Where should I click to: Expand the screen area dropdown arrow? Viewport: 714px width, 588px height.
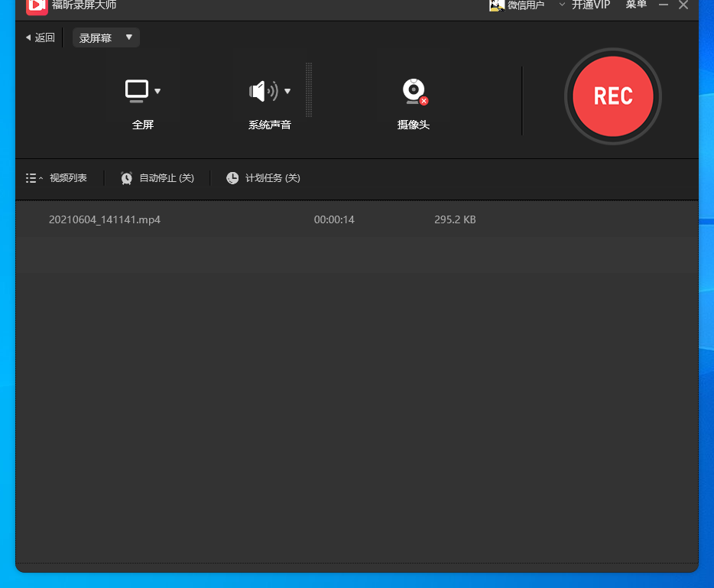click(157, 92)
